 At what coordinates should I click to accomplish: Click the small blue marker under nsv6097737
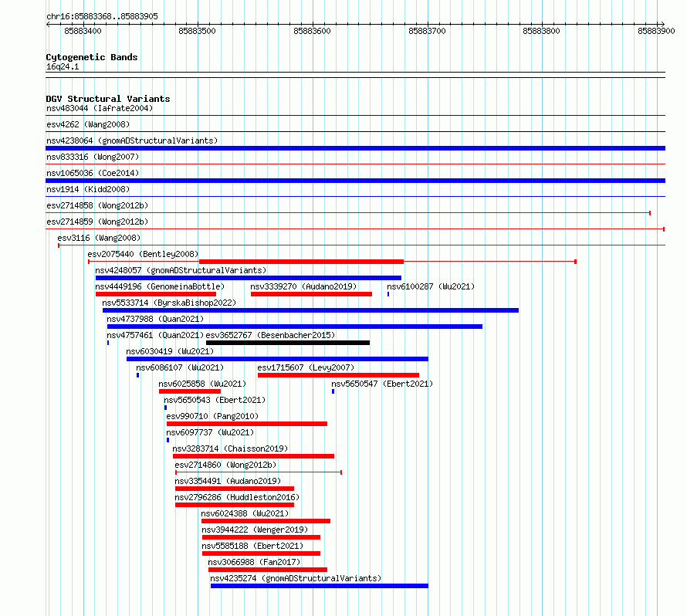(168, 440)
